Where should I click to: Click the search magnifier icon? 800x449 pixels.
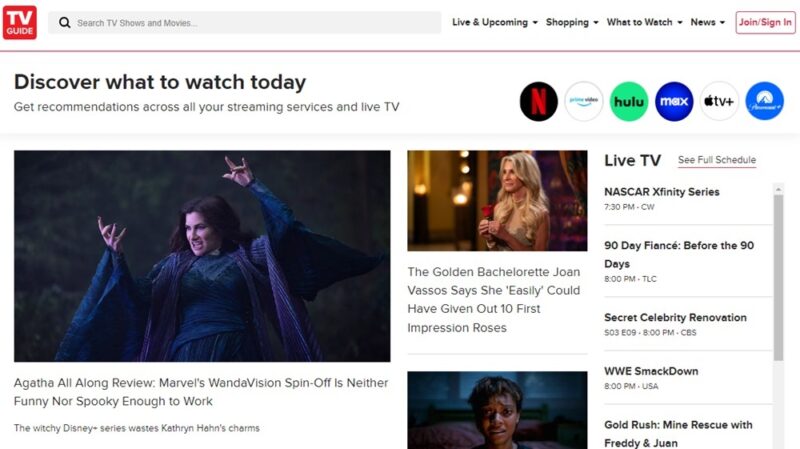64,22
